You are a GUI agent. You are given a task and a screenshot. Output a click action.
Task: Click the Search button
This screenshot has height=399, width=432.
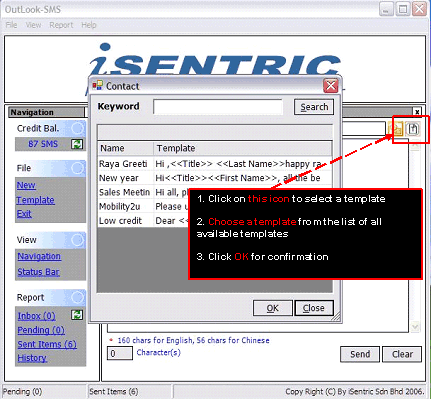[314, 107]
